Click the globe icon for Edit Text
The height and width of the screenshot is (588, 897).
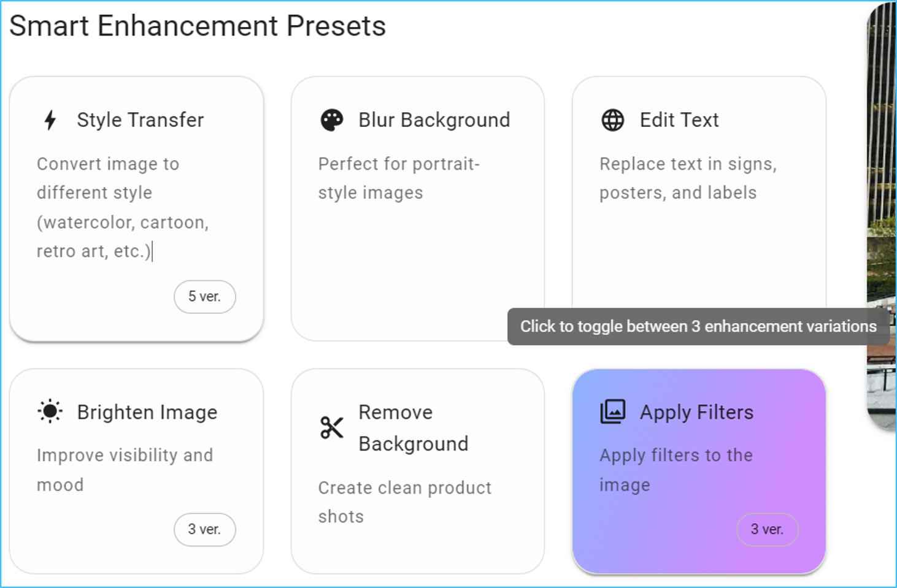(x=613, y=120)
